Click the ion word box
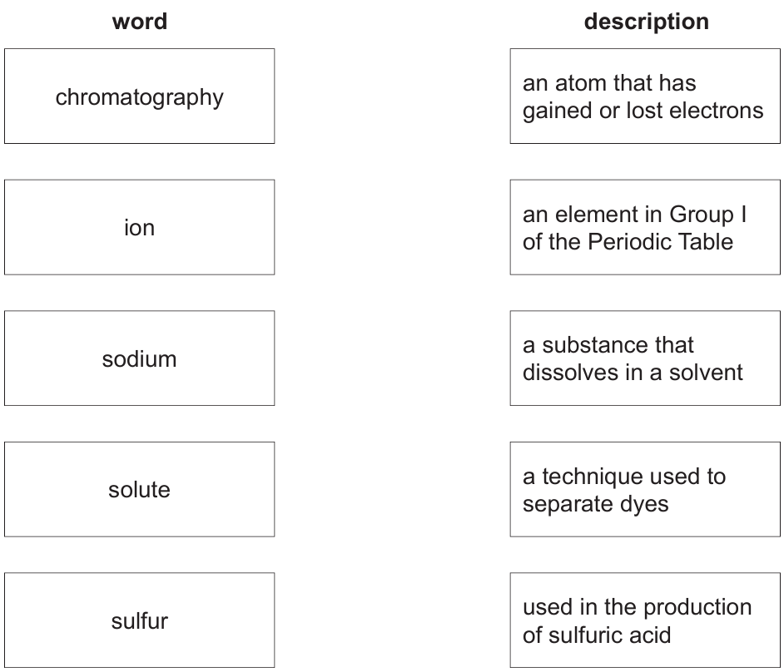The image size is (784, 672). coord(140,227)
